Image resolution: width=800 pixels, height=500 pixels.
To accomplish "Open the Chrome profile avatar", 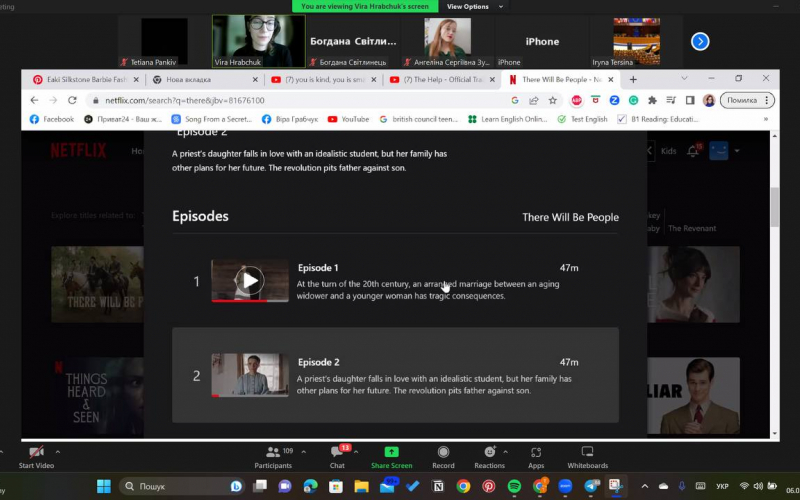I will (709, 101).
